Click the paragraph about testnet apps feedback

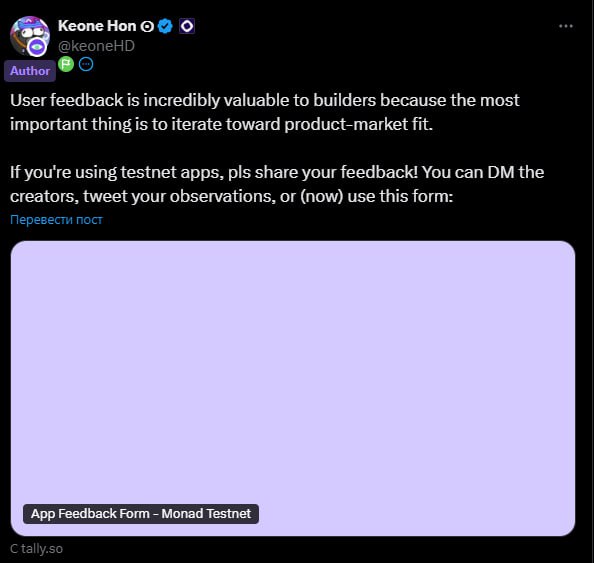click(277, 184)
